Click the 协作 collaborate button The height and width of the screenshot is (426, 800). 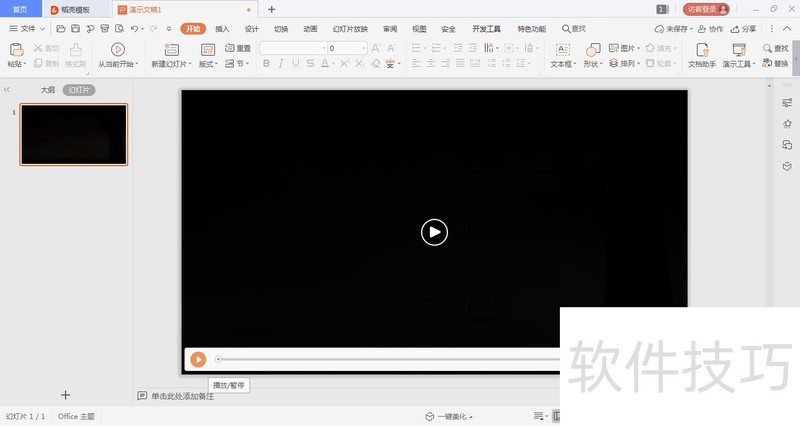point(710,29)
